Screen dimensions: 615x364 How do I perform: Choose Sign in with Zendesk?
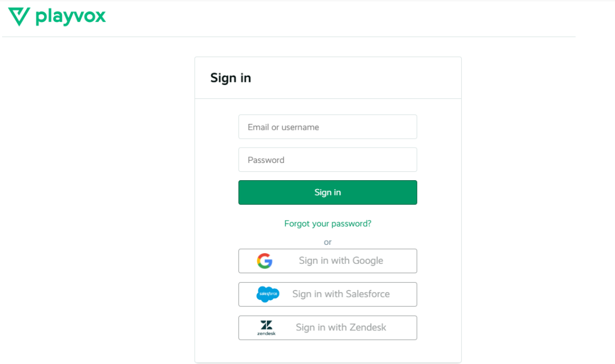328,328
